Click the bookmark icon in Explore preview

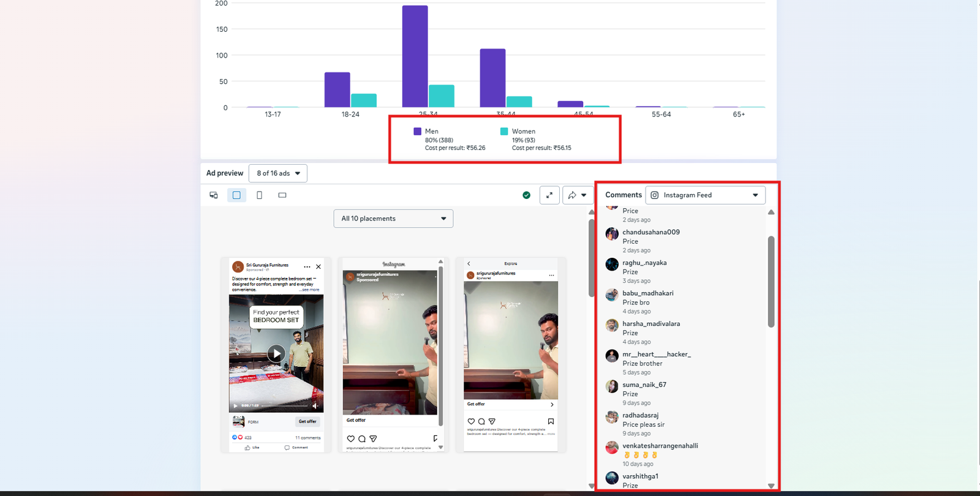551,421
